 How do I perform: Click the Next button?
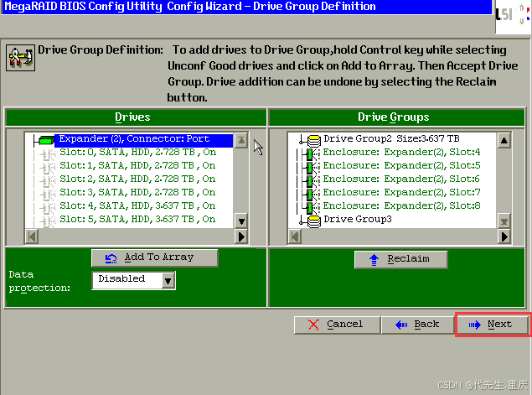(493, 325)
